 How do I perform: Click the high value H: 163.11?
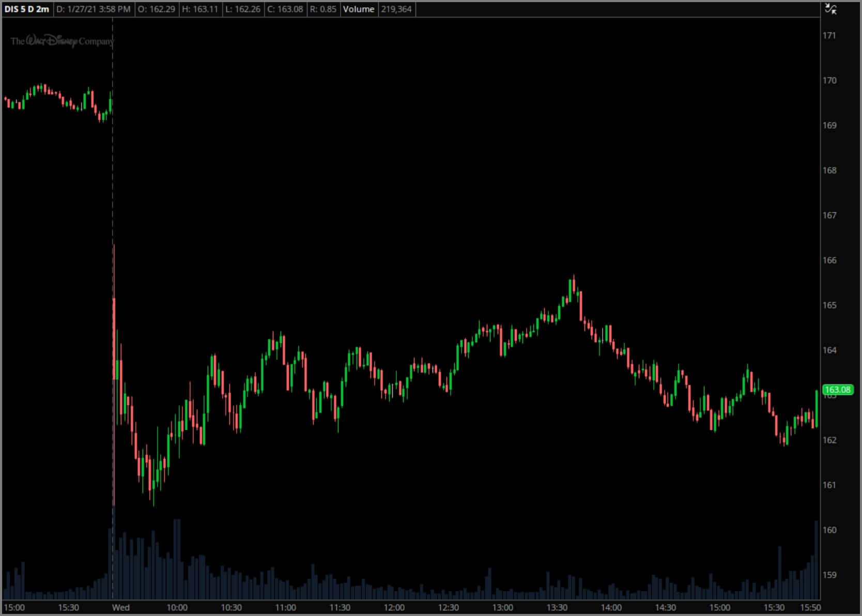(200, 9)
